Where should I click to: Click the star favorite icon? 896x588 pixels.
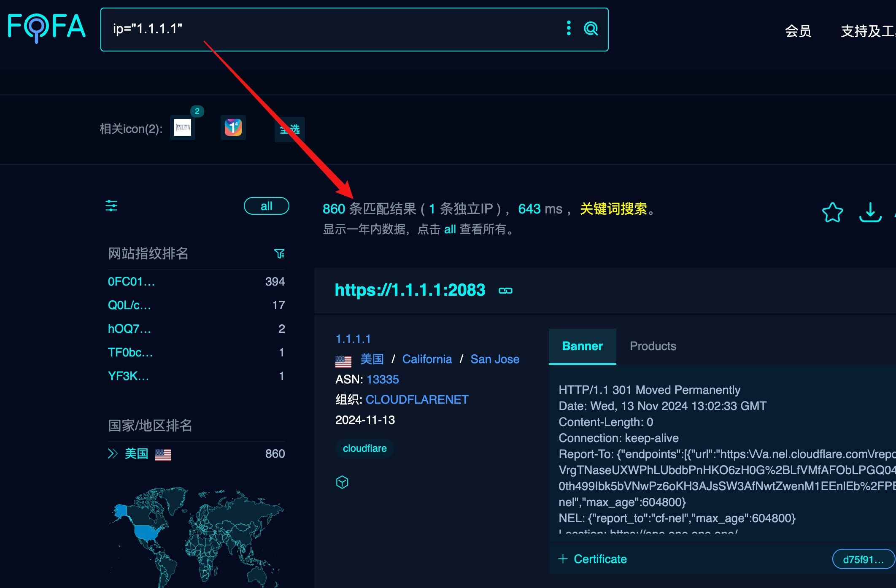pos(832,212)
